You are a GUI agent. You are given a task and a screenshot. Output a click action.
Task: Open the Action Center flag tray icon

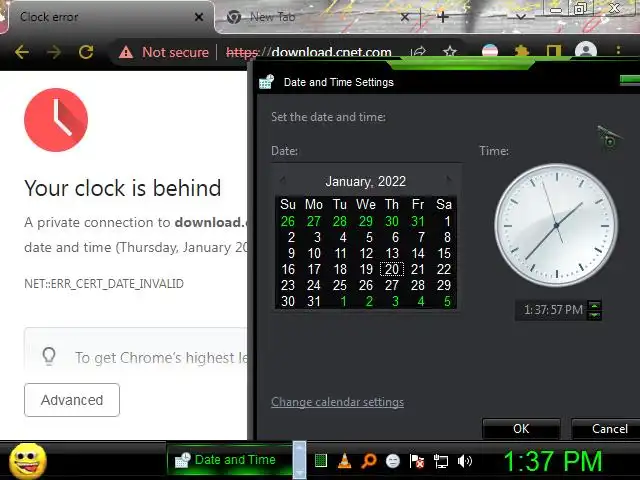417,461
